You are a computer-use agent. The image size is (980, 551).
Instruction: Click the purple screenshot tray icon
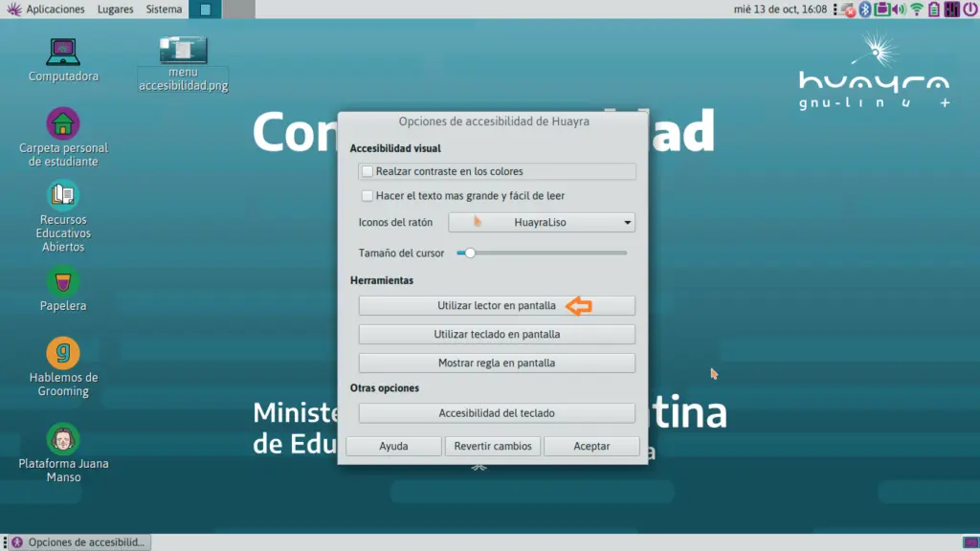tap(881, 10)
